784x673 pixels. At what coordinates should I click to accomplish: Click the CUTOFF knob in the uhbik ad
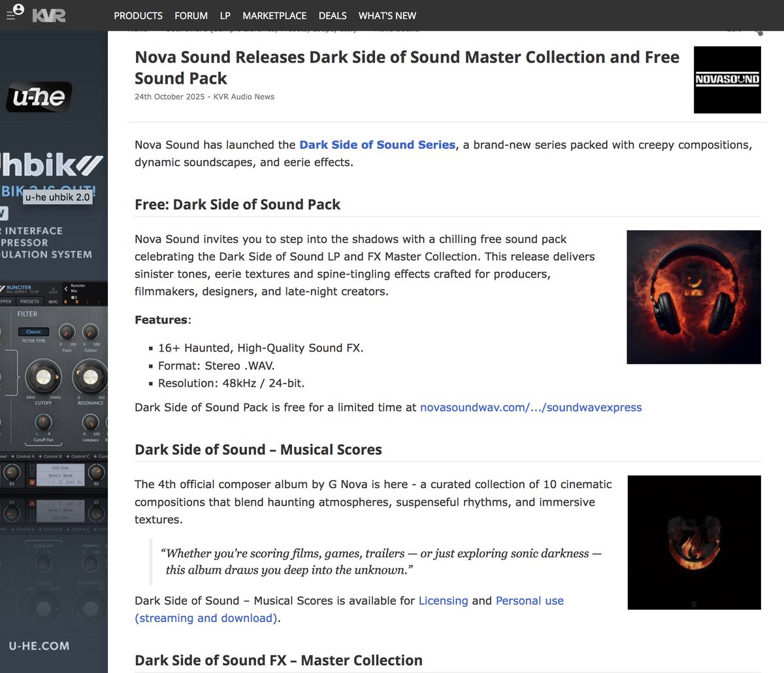(42, 376)
